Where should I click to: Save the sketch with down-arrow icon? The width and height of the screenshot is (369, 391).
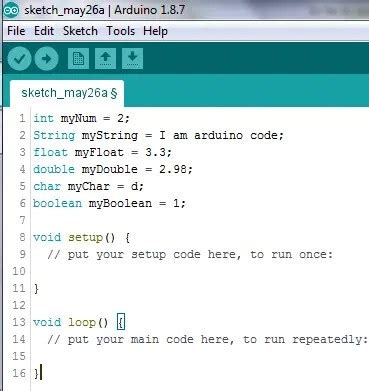[x=132, y=59]
